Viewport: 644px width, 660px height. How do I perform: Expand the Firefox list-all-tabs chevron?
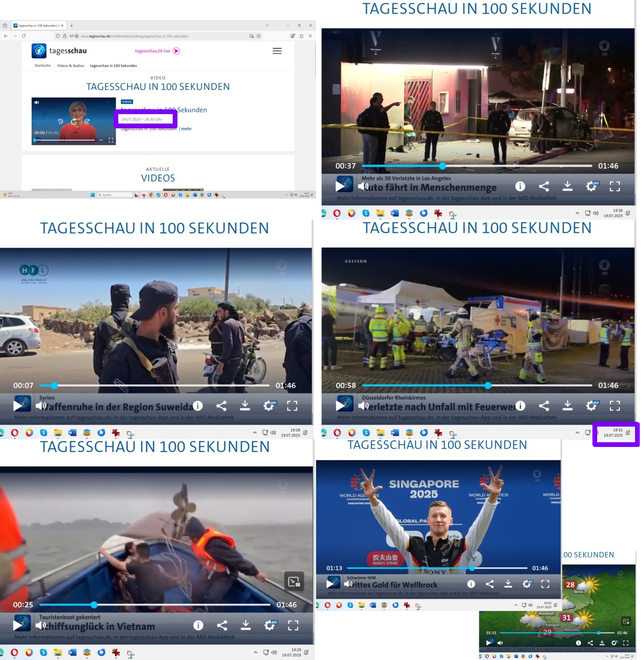pos(267,26)
